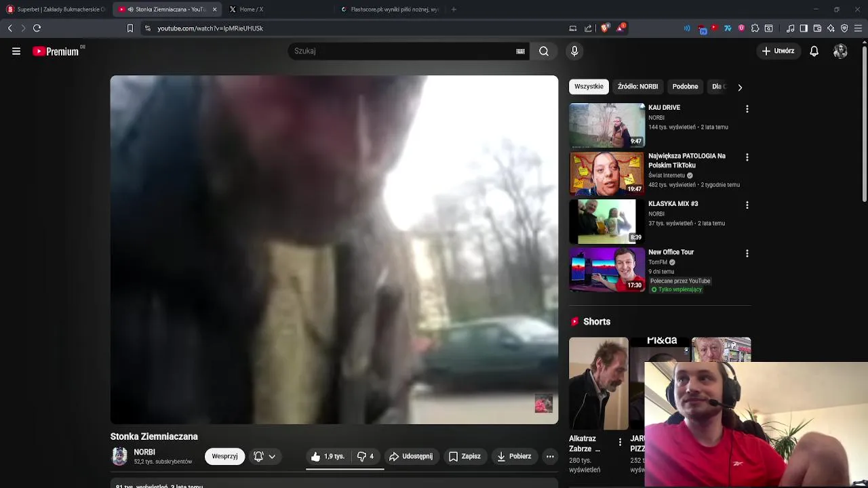Open more actions three-dot menu
Image resolution: width=868 pixels, height=488 pixels.
(550, 457)
